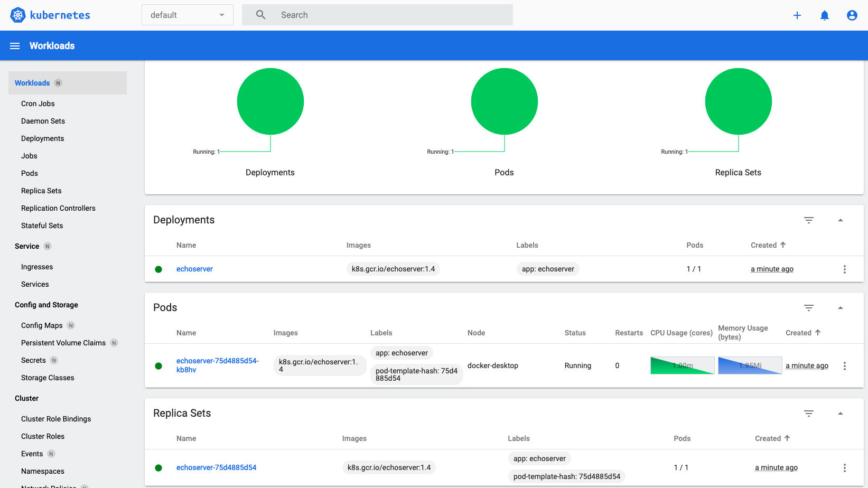This screenshot has width=868, height=488.
Task: Open Stateful Sets in sidebar
Action: pyautogui.click(x=42, y=226)
